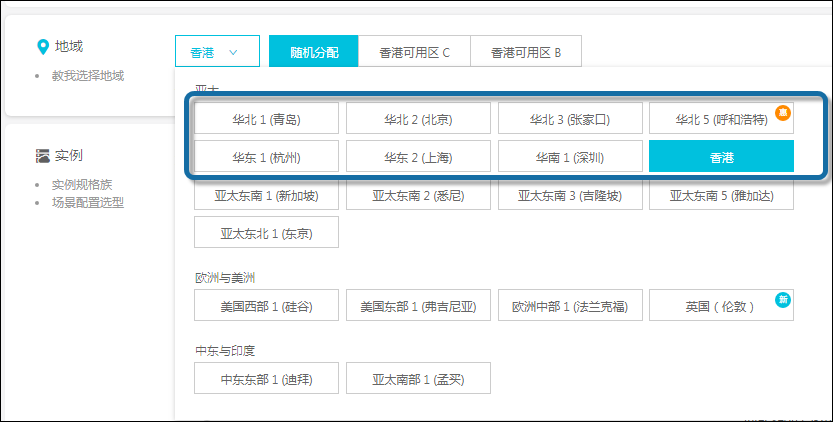This screenshot has width=833, height=422.
Task: Open the 教我选择地域 help link
Action: (88, 76)
